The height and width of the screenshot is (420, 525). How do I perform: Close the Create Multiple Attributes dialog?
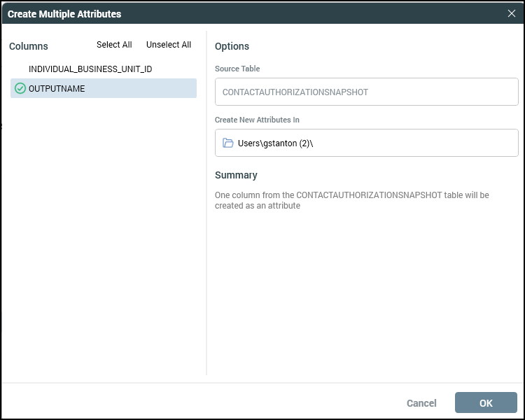pos(512,13)
